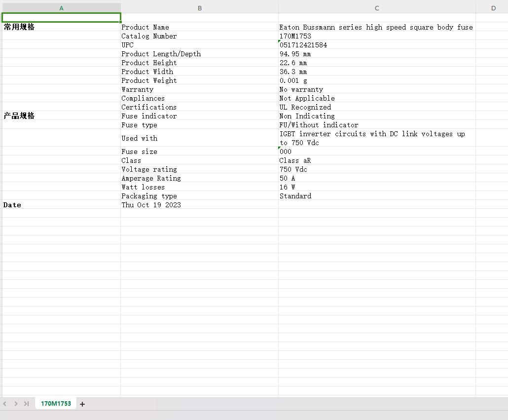Viewport: 508px width, 420px height.
Task: Select the empty active cell A1
Action: coord(61,17)
